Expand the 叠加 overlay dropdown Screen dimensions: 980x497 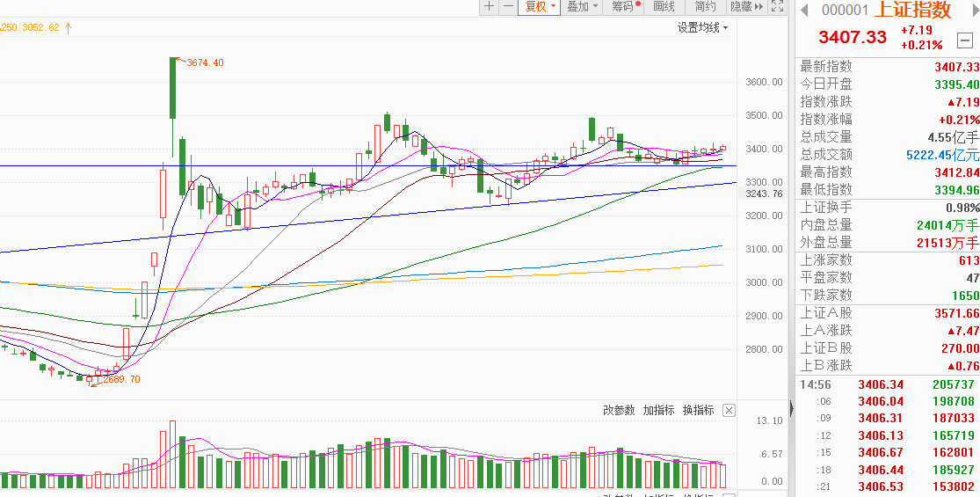(x=582, y=7)
